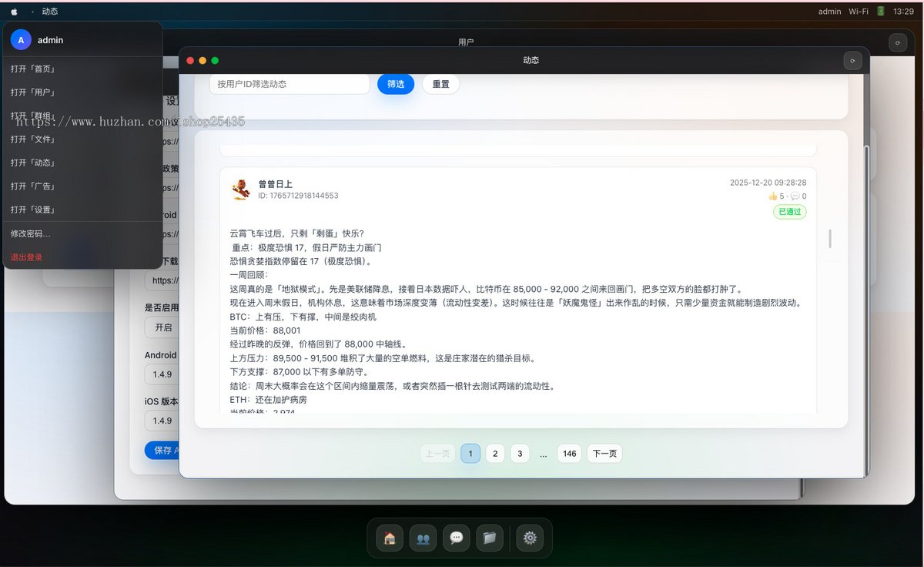Open the 设置 gear icon in the dock

530,538
